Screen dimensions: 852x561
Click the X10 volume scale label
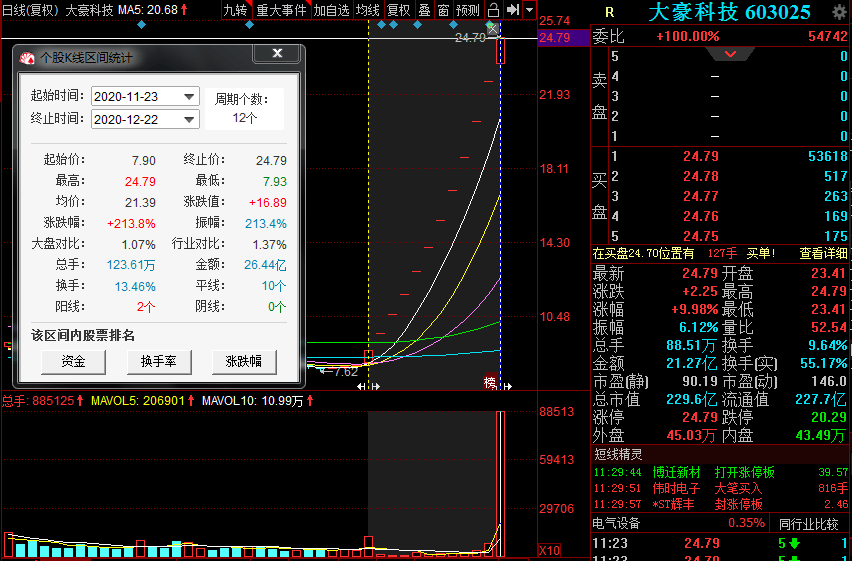549,550
